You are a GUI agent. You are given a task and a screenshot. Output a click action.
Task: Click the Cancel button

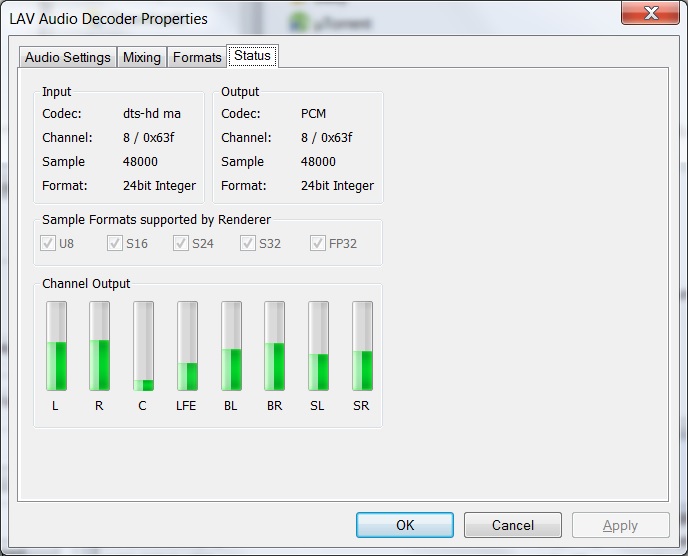[x=512, y=525]
